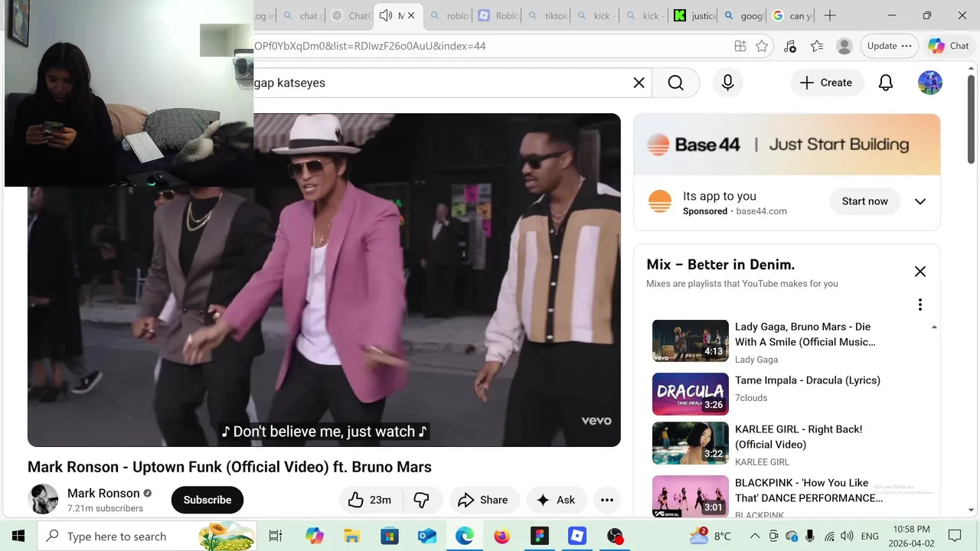Play BLACKPINK How You Like That video
This screenshot has height=551, width=980.
click(691, 496)
